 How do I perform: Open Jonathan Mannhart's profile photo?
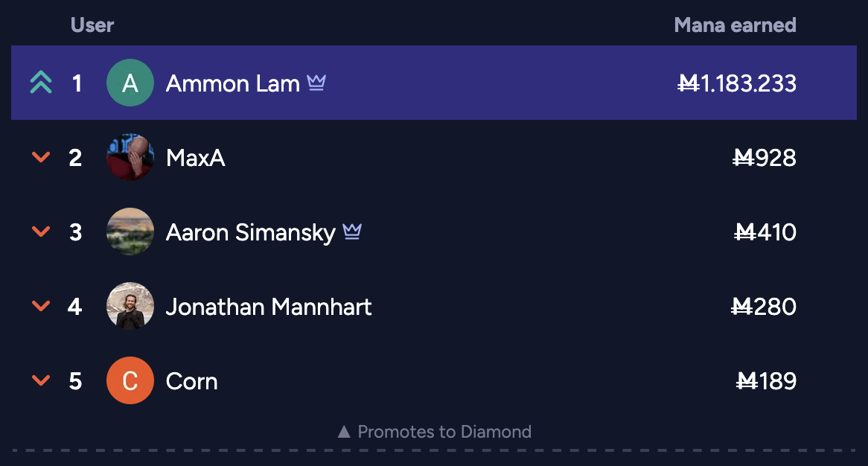130,305
